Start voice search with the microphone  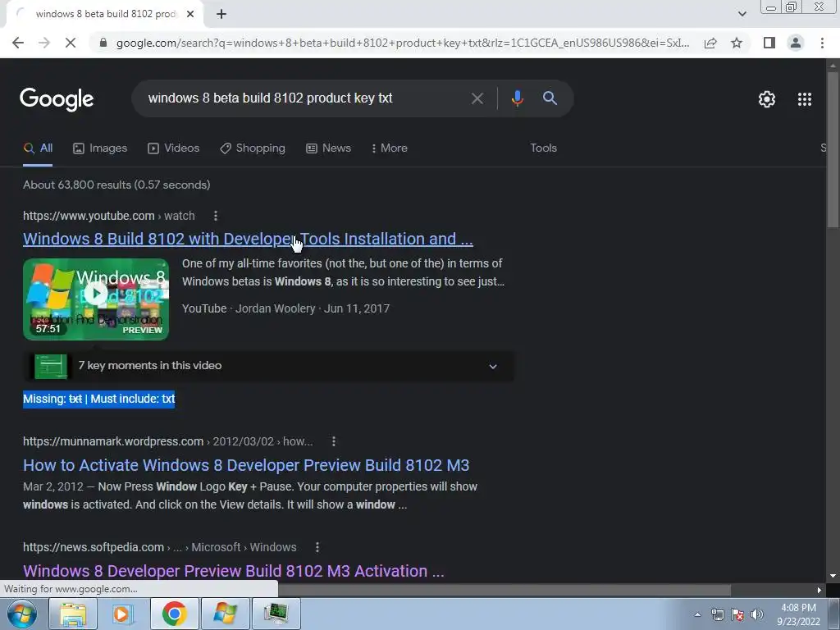click(x=517, y=98)
